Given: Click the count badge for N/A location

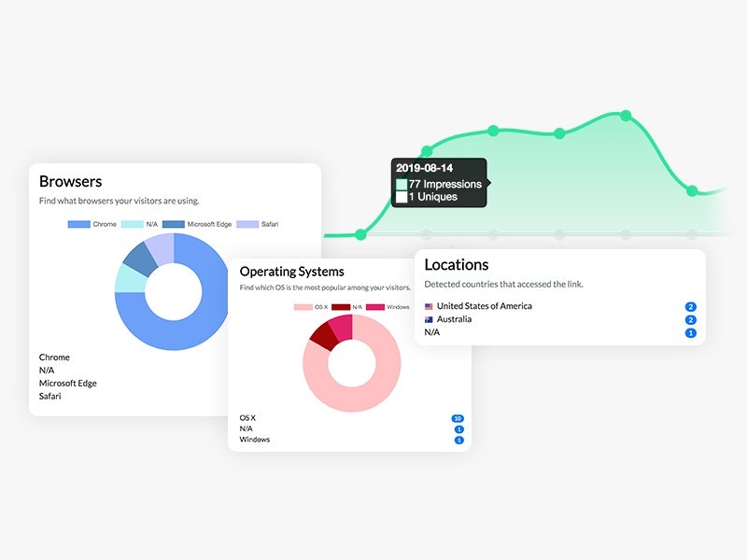Looking at the screenshot, I should tap(690, 333).
